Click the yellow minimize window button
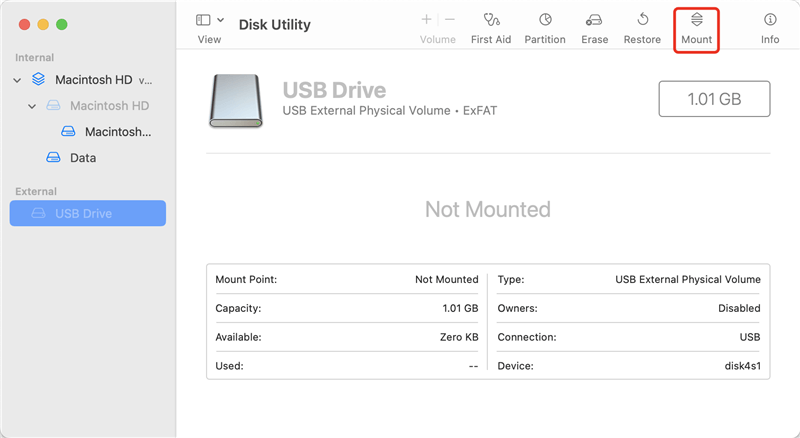The image size is (800, 438). pyautogui.click(x=43, y=23)
